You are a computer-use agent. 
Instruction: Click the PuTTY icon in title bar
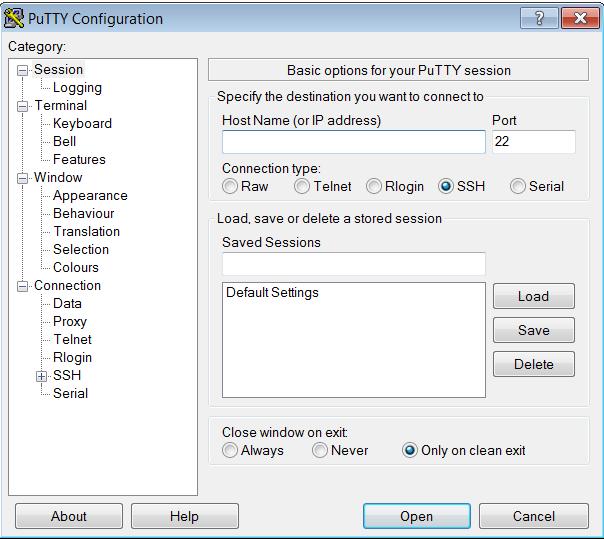pyautogui.click(x=13, y=18)
